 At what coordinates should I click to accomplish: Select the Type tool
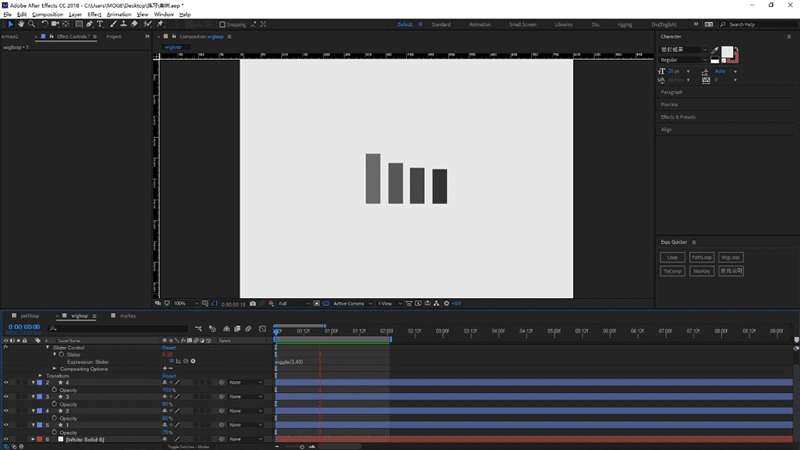pyautogui.click(x=100, y=24)
